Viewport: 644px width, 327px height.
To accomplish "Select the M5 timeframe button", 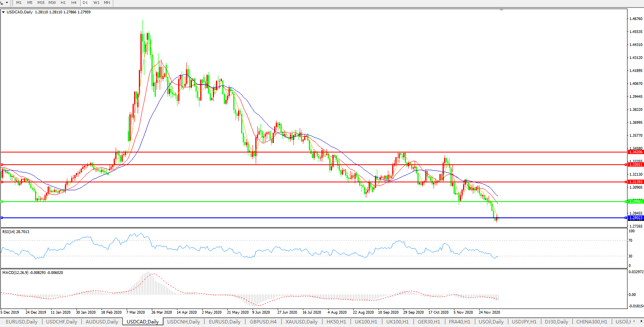I will coord(30,3).
